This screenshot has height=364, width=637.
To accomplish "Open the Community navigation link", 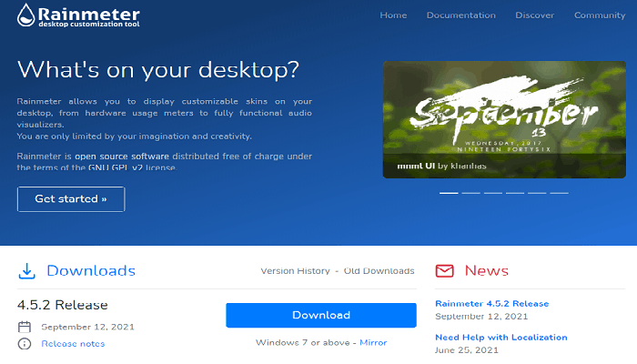I will pos(599,15).
